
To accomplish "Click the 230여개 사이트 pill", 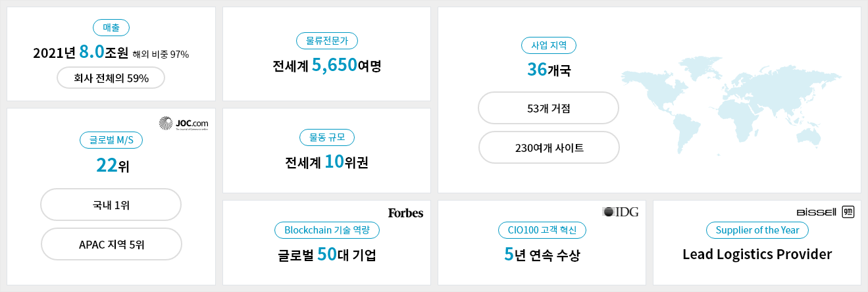I will 549,147.
